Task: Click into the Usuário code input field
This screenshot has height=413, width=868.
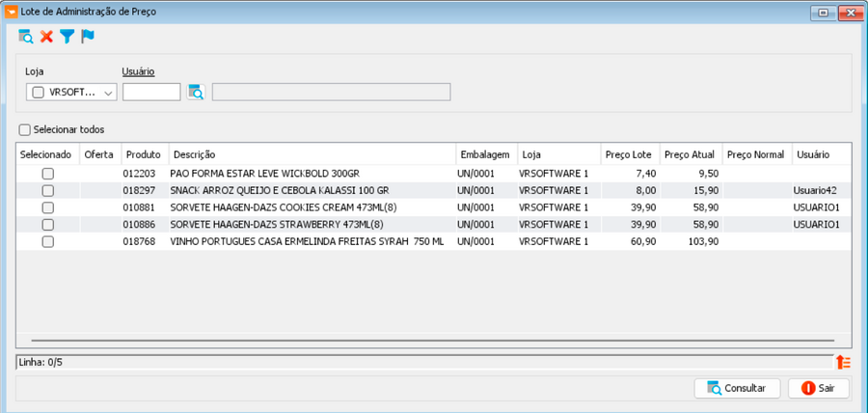Action: 151,92
